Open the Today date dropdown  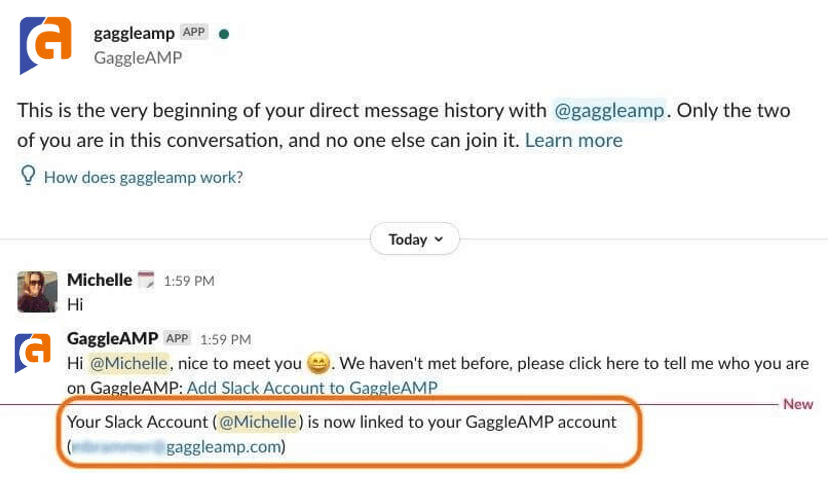(415, 239)
